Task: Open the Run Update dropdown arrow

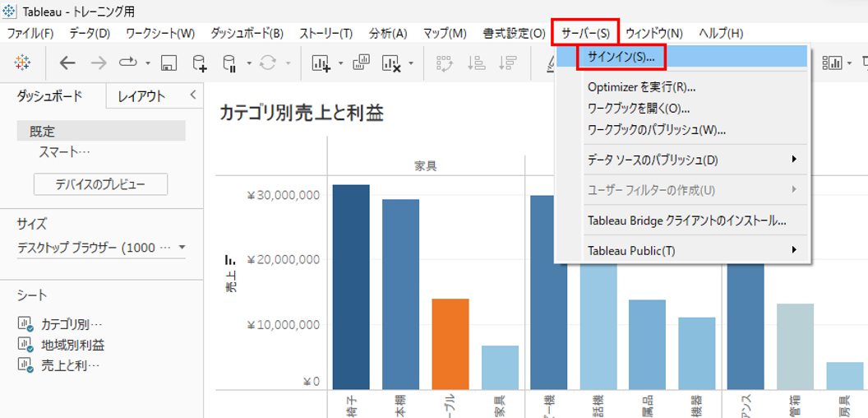Action: (289, 63)
